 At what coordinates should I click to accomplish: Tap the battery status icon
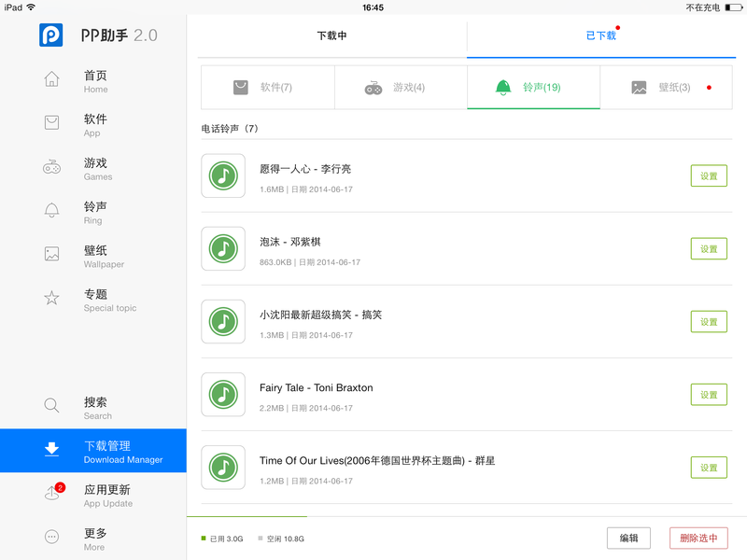tap(734, 7)
